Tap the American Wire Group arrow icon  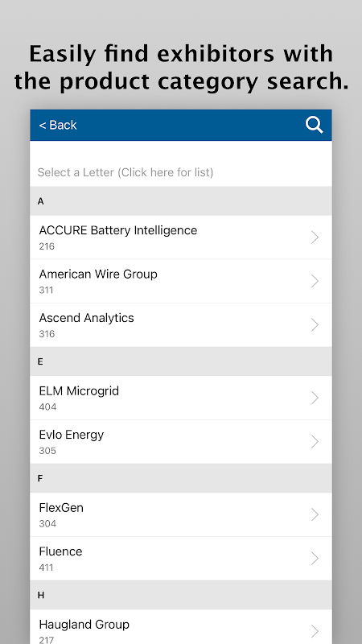point(315,281)
